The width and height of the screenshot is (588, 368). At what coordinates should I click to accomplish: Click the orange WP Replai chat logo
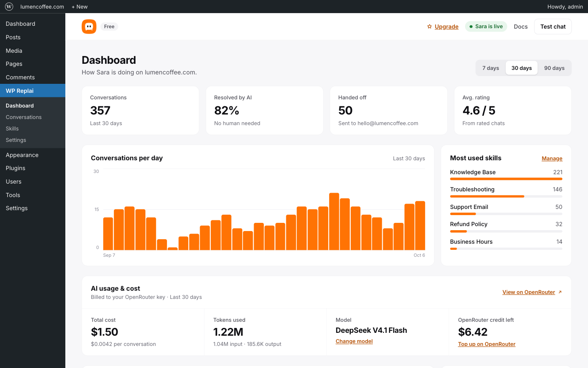point(89,27)
